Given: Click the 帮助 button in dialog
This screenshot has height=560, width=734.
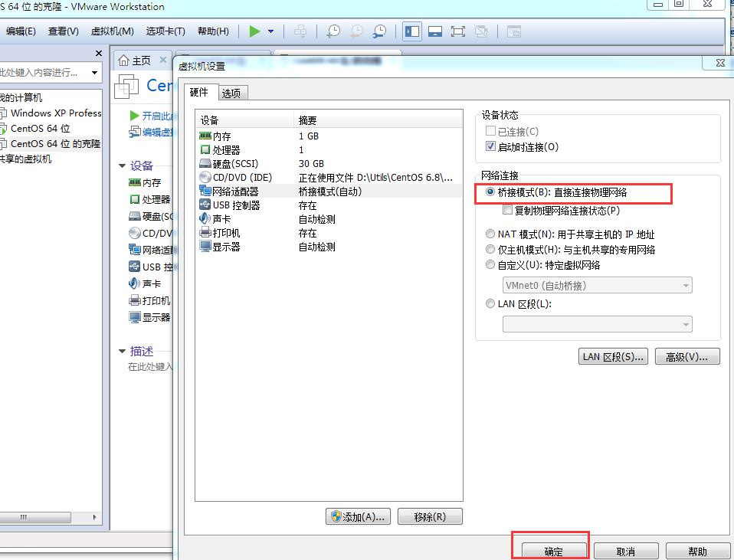Looking at the screenshot, I should 697,551.
